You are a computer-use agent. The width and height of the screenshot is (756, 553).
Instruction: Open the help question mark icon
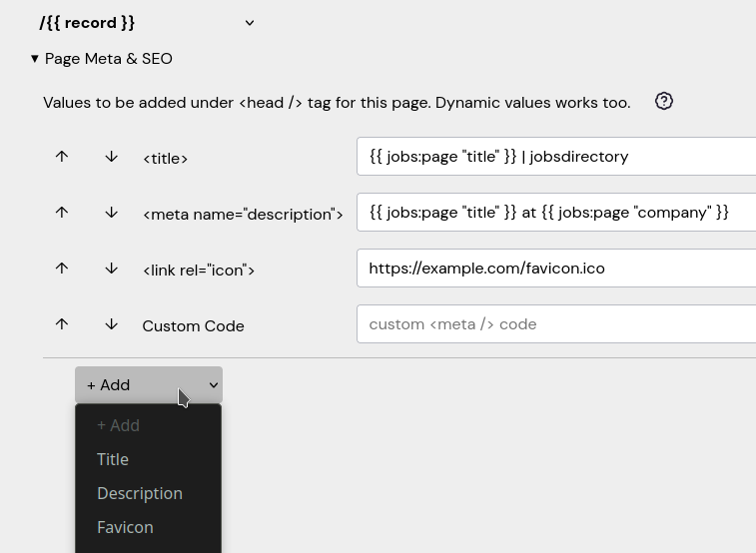click(664, 102)
